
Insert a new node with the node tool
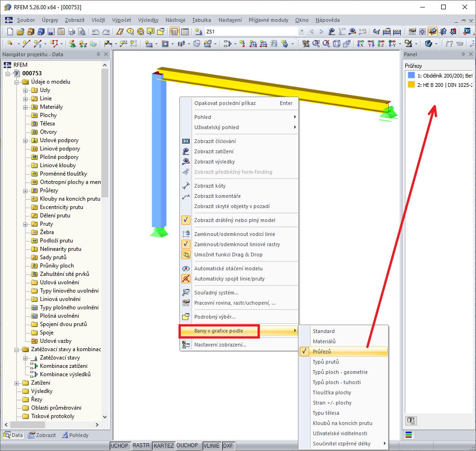pyautogui.click(x=10, y=44)
